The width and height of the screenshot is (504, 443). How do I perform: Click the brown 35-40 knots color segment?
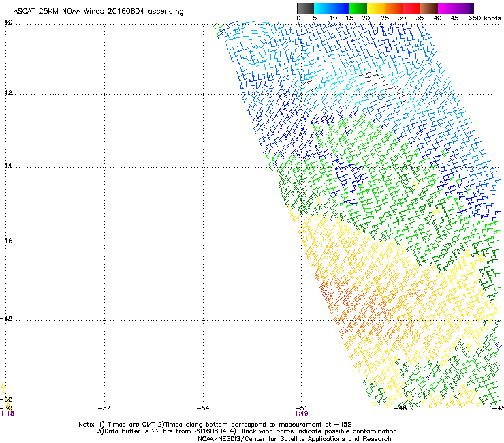429,8
